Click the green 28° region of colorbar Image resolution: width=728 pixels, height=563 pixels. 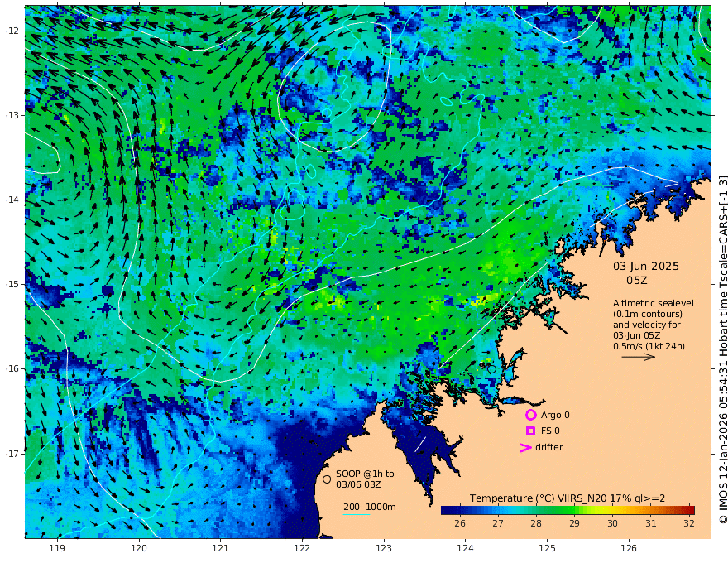click(x=536, y=510)
